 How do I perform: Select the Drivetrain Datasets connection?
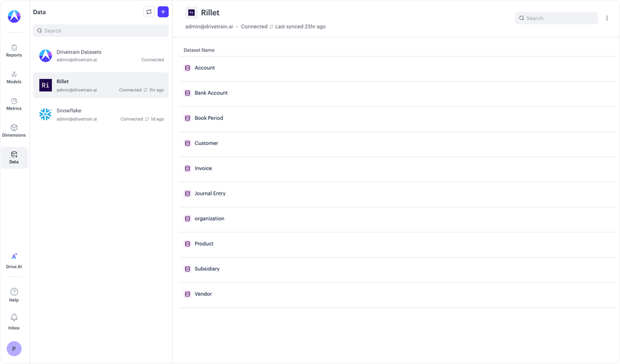point(101,56)
